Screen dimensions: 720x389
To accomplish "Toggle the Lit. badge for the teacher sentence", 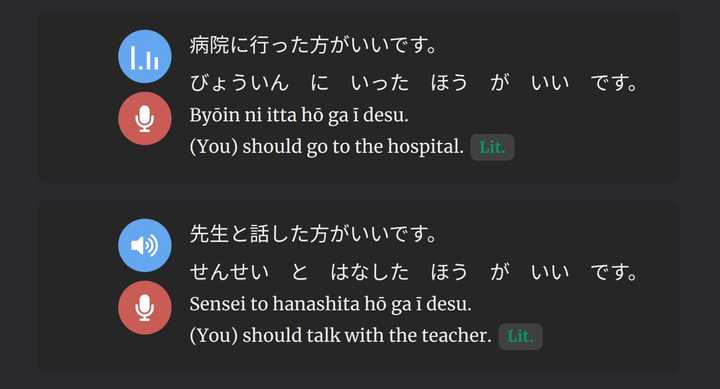I will click(520, 336).
